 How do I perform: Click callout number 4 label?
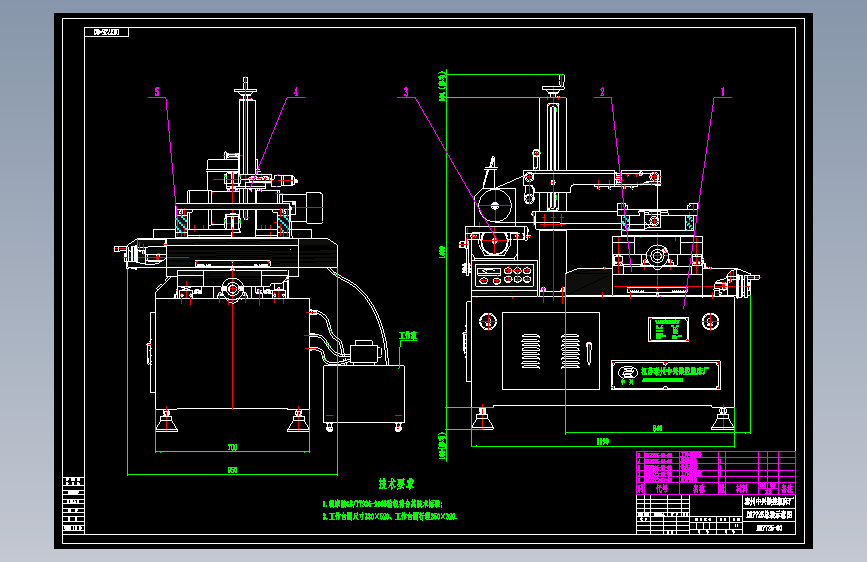tap(296, 91)
